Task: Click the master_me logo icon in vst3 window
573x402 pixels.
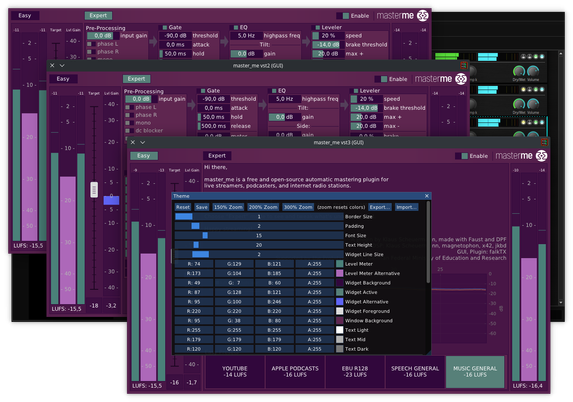Action: (541, 156)
